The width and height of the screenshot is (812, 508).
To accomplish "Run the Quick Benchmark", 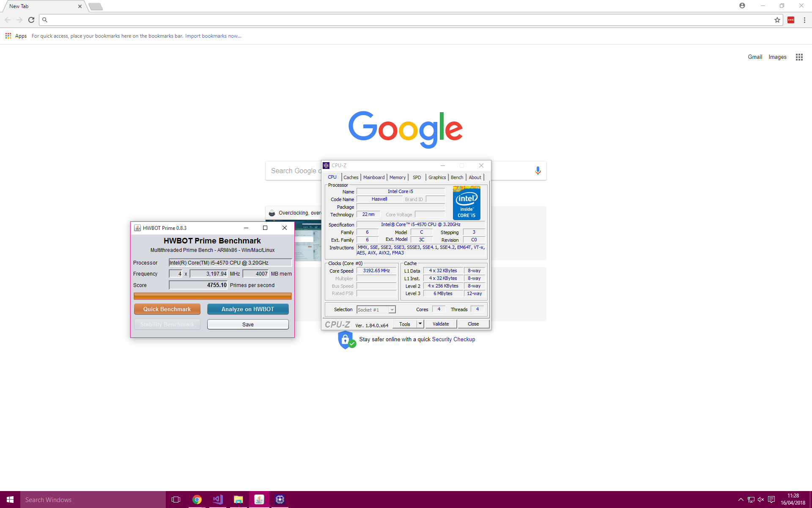I will [x=167, y=309].
